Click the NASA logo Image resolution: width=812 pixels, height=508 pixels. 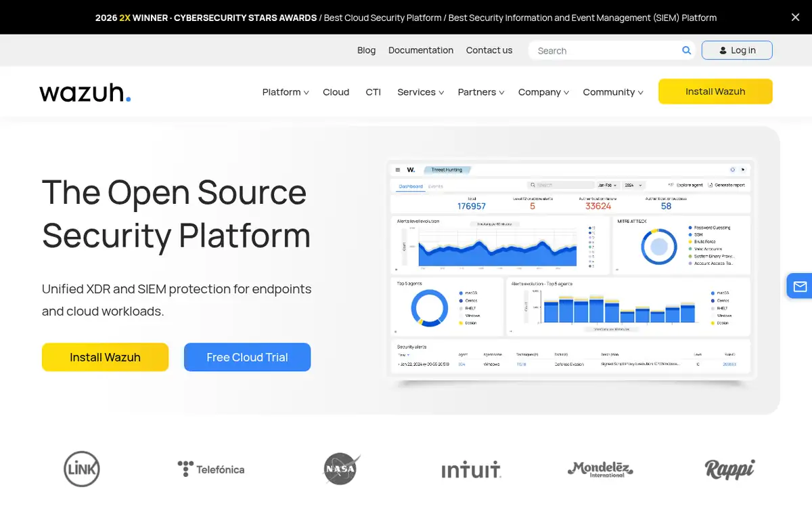tap(342, 469)
